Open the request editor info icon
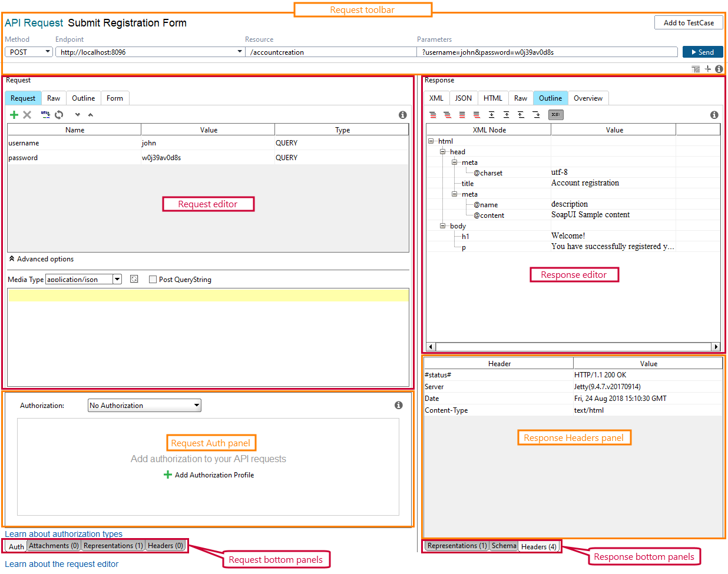 point(403,115)
